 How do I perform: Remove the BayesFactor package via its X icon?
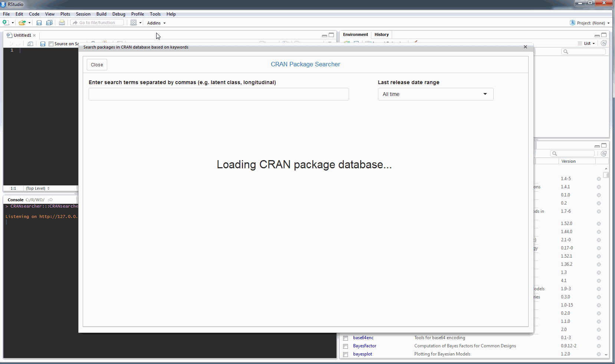pyautogui.click(x=599, y=346)
